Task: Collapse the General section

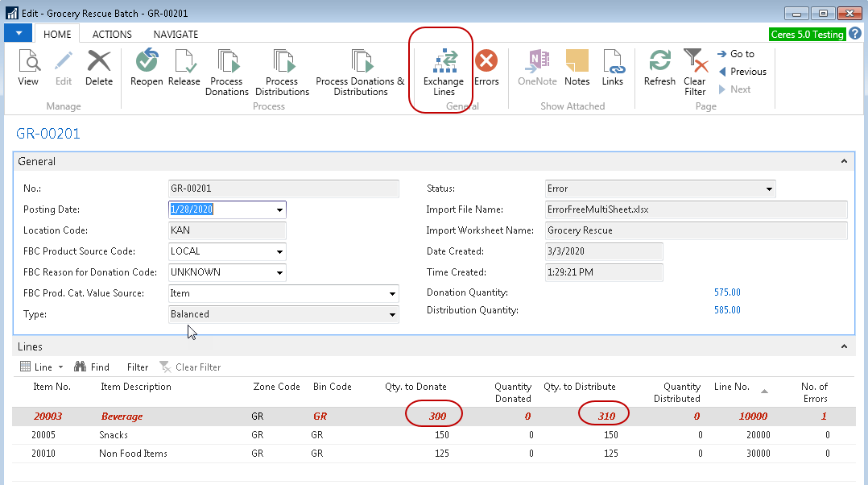Action: (x=844, y=161)
